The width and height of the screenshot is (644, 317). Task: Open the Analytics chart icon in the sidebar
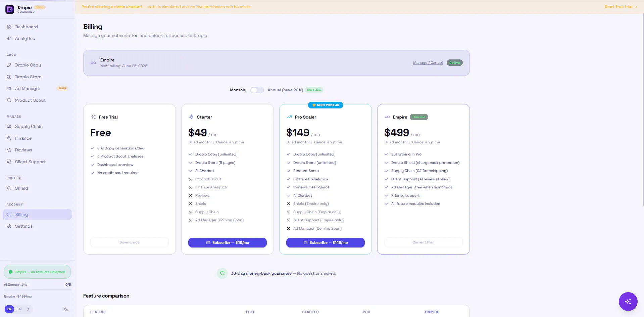click(9, 39)
